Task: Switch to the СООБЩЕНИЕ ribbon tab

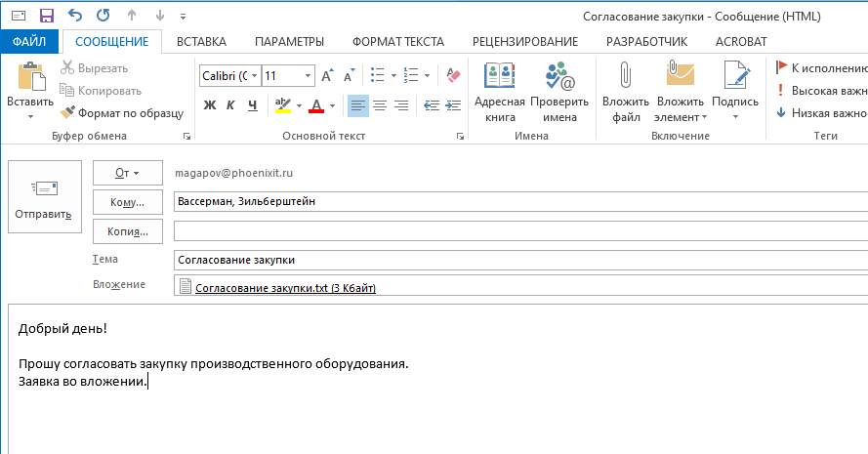Action: coord(112,42)
